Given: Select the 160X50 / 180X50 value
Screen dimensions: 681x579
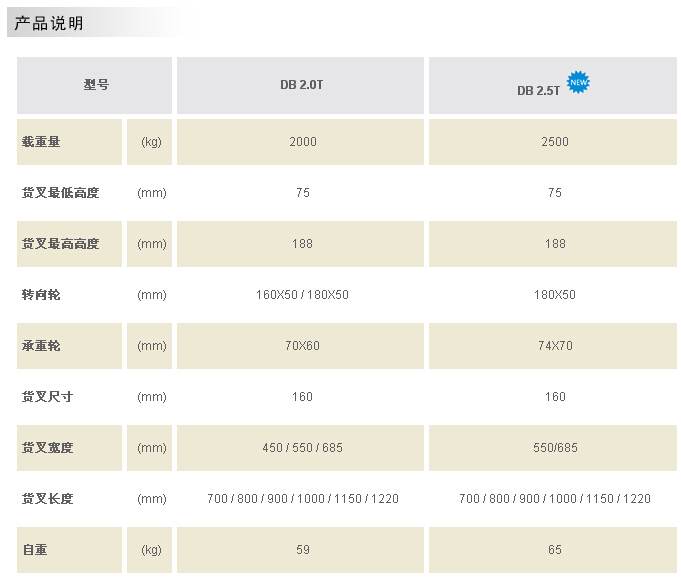Looking at the screenshot, I should 302,294.
